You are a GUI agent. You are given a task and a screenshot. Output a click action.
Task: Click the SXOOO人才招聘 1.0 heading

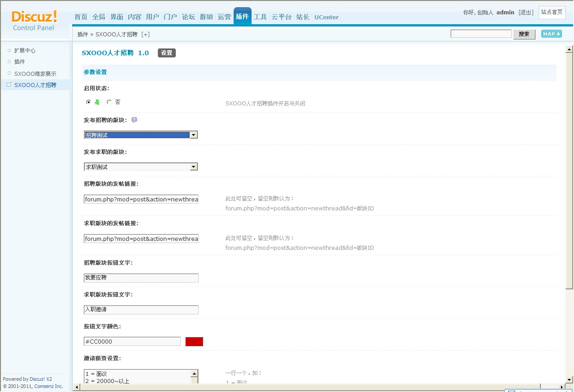tap(115, 53)
